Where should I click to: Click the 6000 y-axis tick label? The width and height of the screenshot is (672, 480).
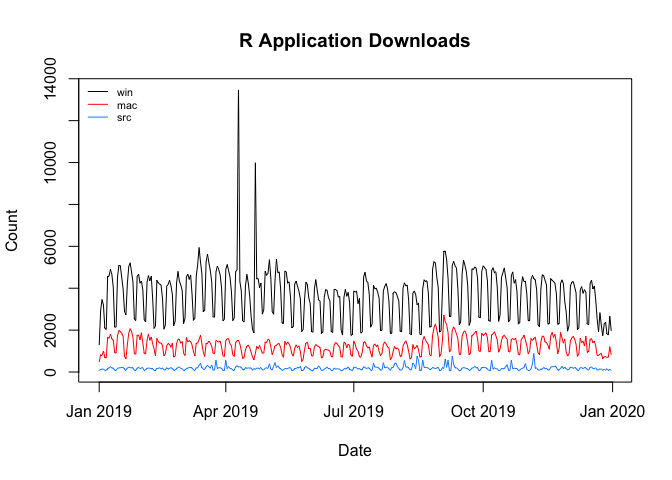point(60,247)
